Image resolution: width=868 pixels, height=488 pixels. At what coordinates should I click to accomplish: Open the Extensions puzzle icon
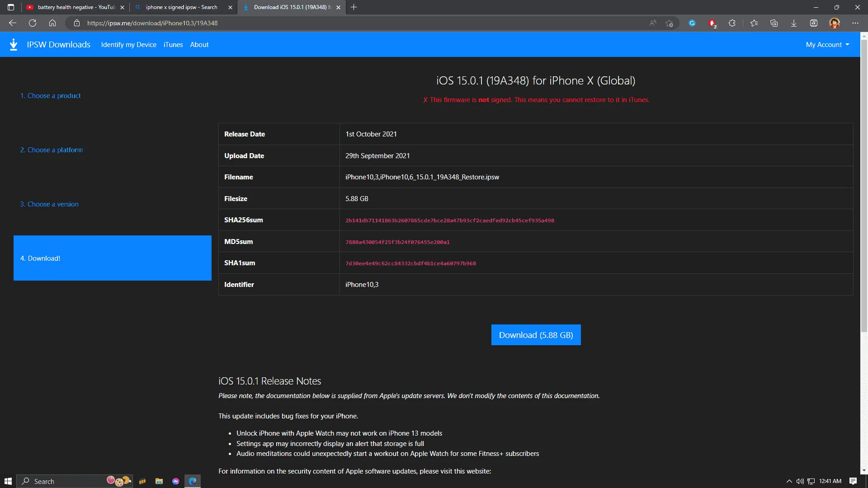tap(732, 23)
